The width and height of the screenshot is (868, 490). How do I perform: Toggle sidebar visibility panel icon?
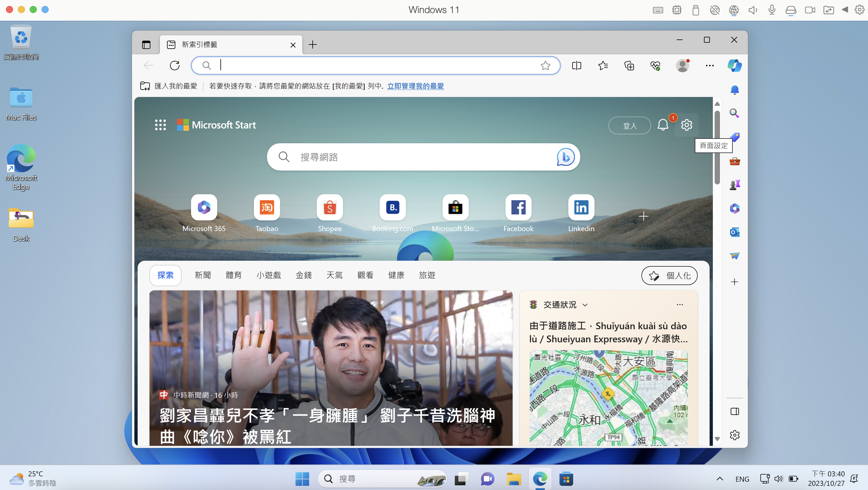[x=735, y=411]
